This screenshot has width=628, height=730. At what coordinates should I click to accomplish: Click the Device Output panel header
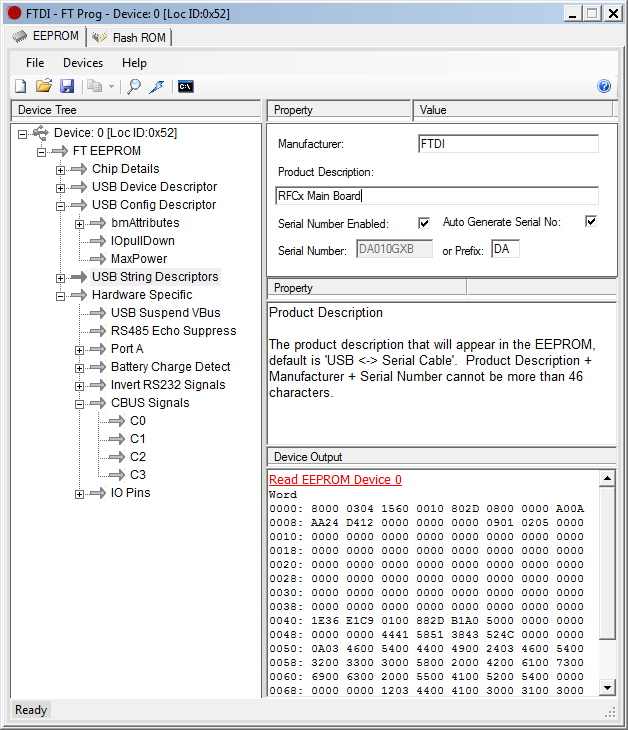click(442, 457)
